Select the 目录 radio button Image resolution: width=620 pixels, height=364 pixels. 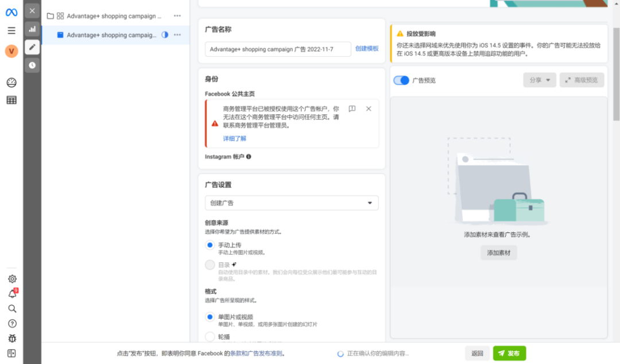209,265
